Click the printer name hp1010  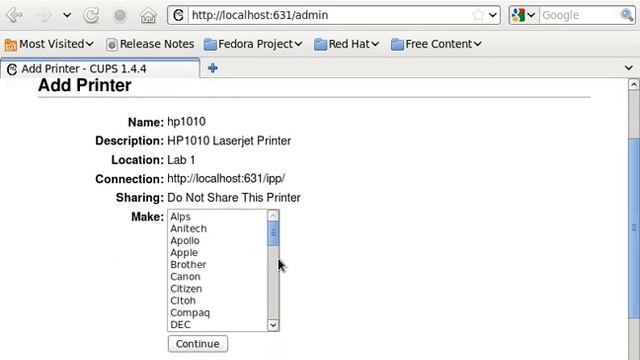[x=186, y=122]
